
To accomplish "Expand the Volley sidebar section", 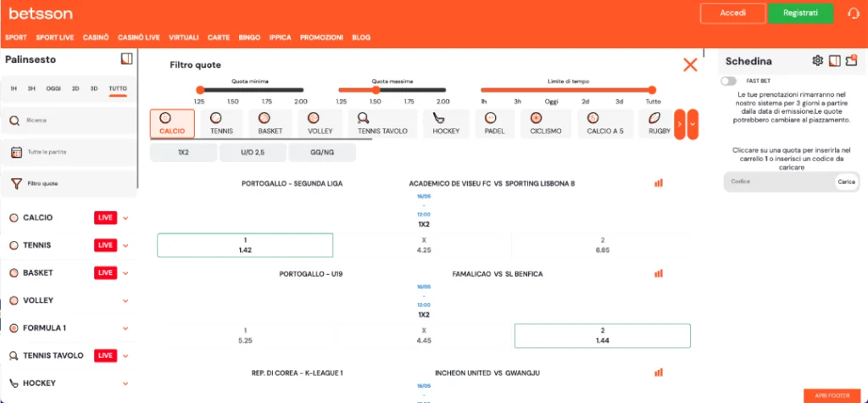I will (125, 301).
